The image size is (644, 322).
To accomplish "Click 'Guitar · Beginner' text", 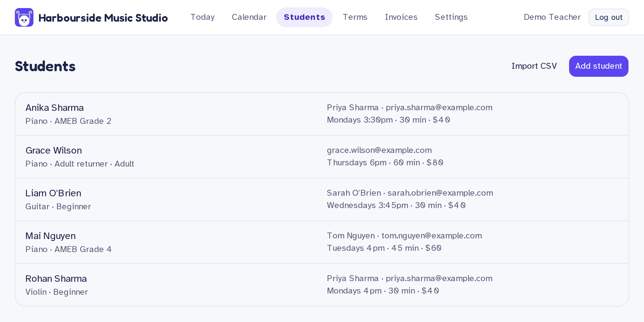I will coord(58,207).
